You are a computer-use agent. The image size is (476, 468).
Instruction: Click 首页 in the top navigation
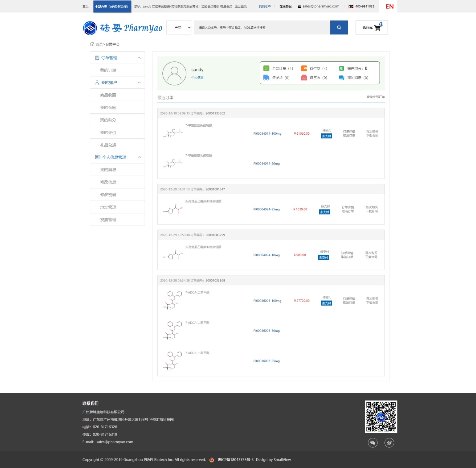pos(85,6)
